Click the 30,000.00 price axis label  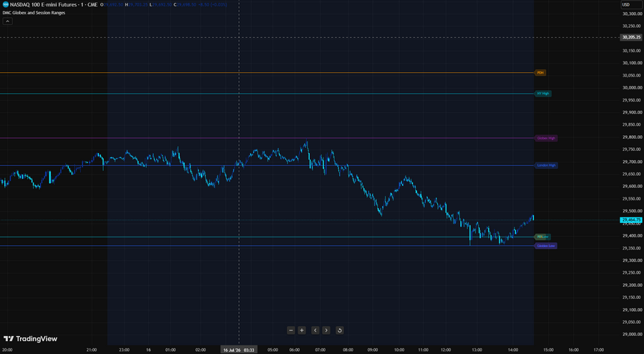click(632, 87)
